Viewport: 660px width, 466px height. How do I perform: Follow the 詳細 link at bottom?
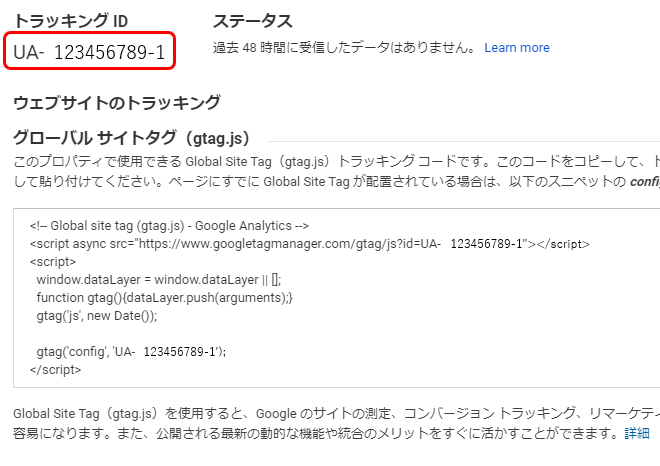point(637,433)
